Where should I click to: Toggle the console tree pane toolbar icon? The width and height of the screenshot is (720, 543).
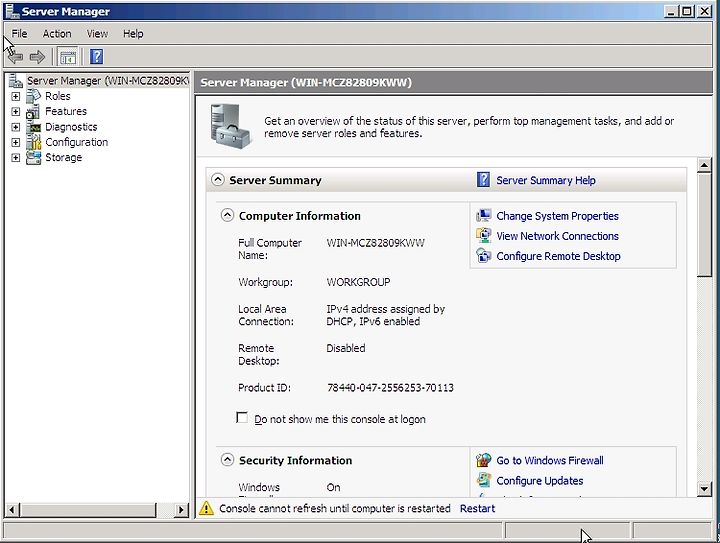click(68, 57)
